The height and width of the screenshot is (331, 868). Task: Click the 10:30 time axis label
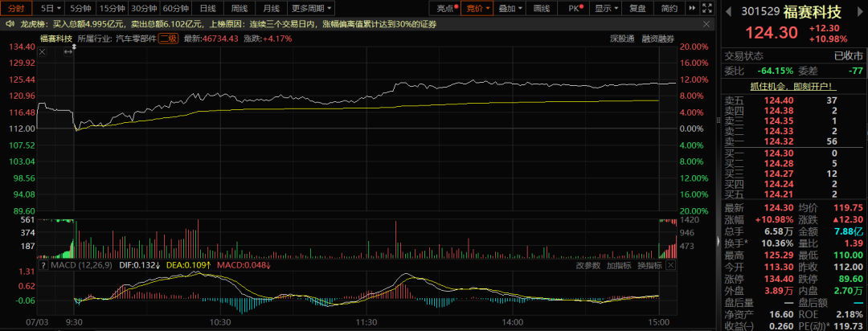pos(219,321)
